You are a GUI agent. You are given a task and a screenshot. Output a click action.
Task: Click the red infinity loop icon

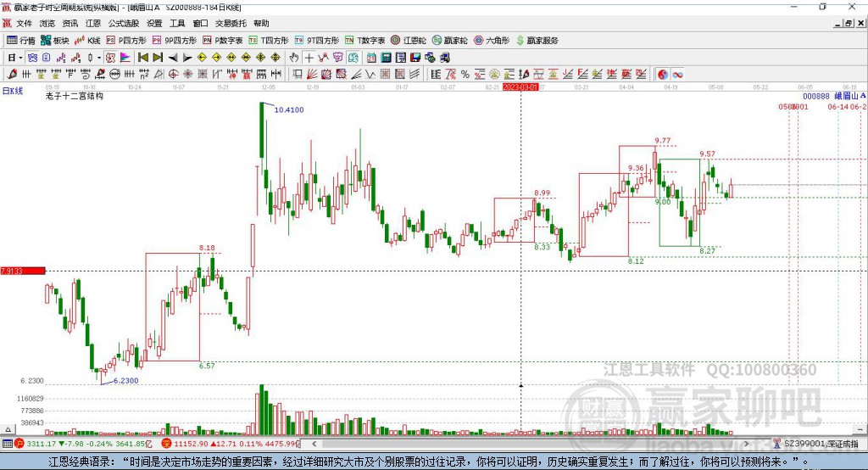click(677, 75)
